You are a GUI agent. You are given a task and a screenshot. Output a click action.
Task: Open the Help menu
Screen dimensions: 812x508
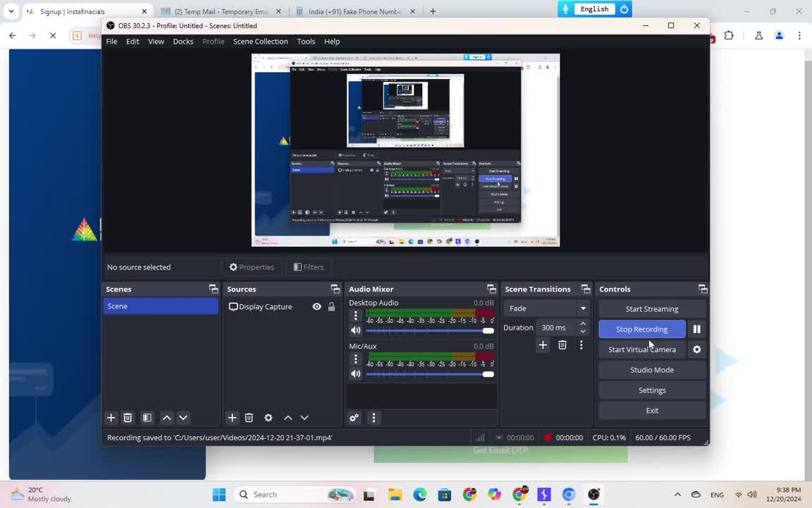[332, 42]
